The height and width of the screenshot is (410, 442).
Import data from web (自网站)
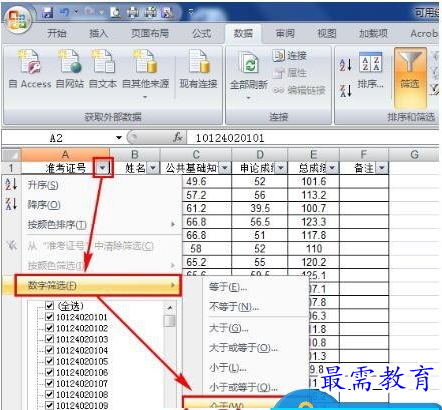(70, 69)
